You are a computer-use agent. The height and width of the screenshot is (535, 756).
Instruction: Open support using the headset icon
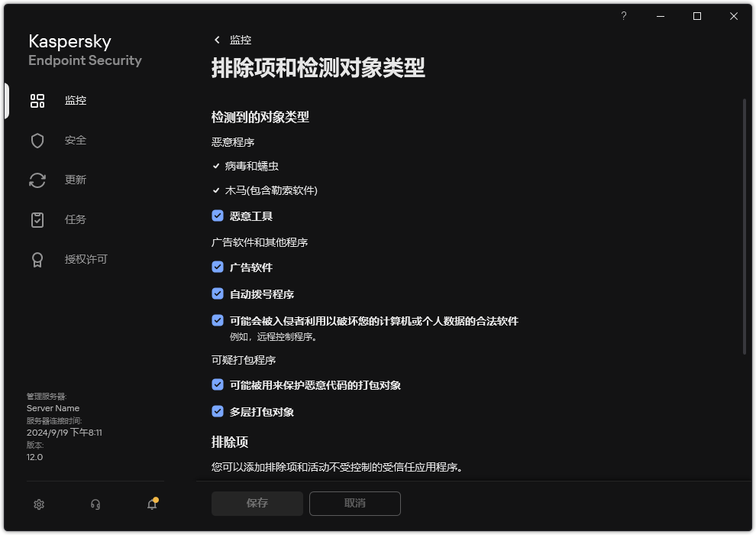click(x=95, y=504)
